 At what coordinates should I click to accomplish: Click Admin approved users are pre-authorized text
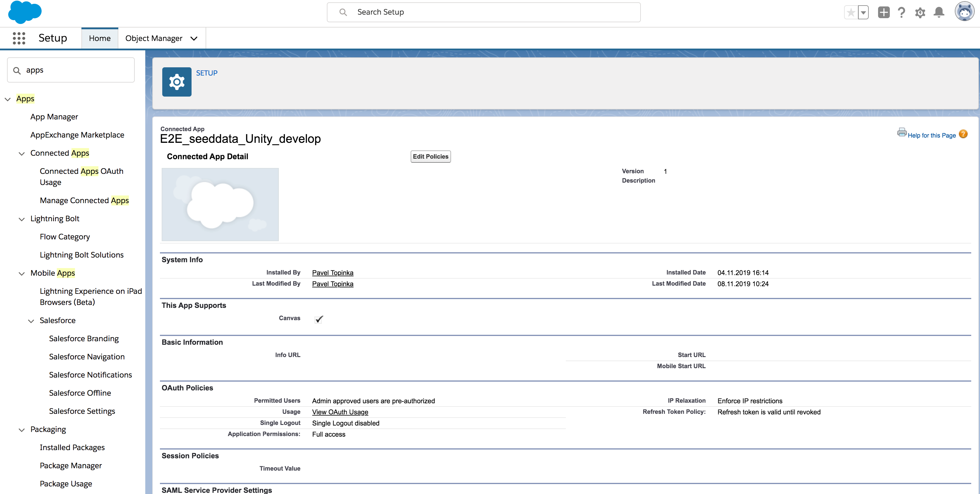[x=373, y=401]
